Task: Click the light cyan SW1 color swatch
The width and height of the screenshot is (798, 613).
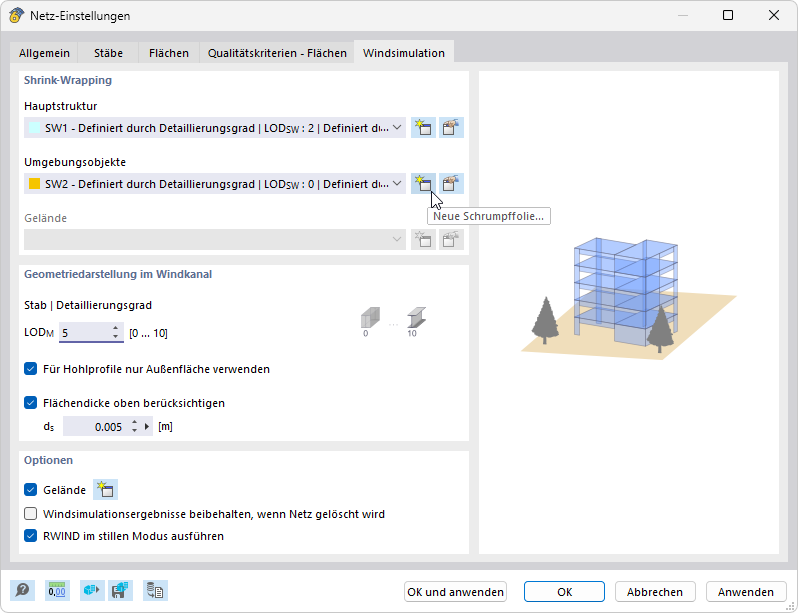Action: pos(34,128)
